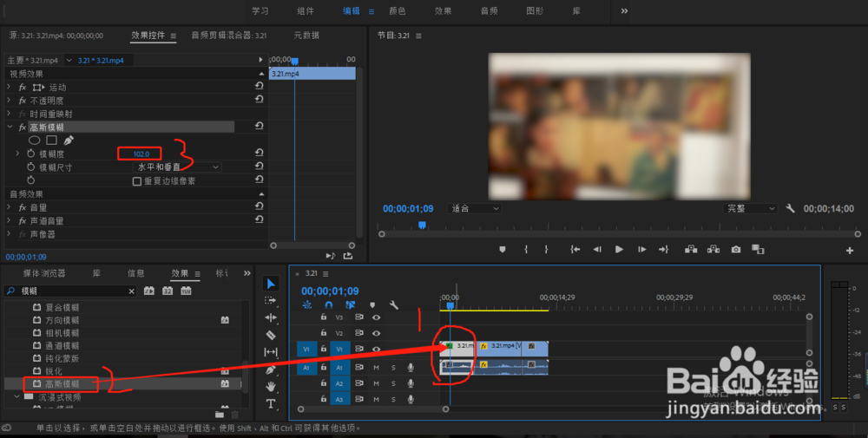Image resolution: width=868 pixels, height=438 pixels.
Task: Click the Extract button
Action: pyautogui.click(x=713, y=250)
